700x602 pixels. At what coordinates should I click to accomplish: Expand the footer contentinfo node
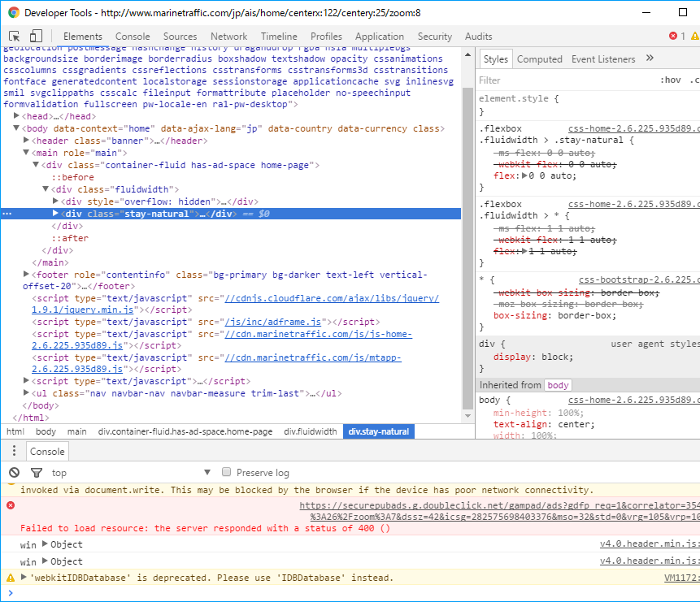[26, 274]
